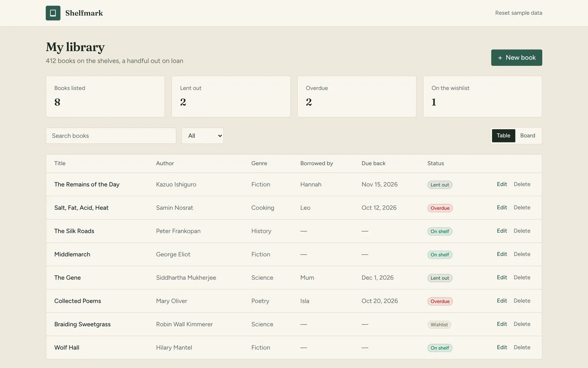Delete the Middlemarch book
588x368 pixels.
coord(522,254)
